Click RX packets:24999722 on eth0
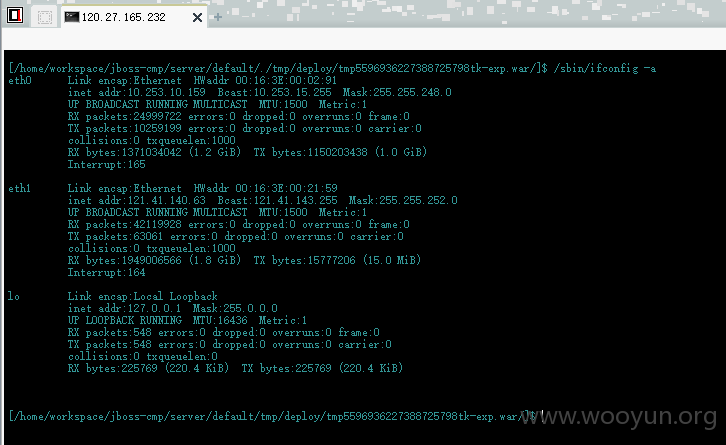Screen dimensions: 726x445 [125, 117]
